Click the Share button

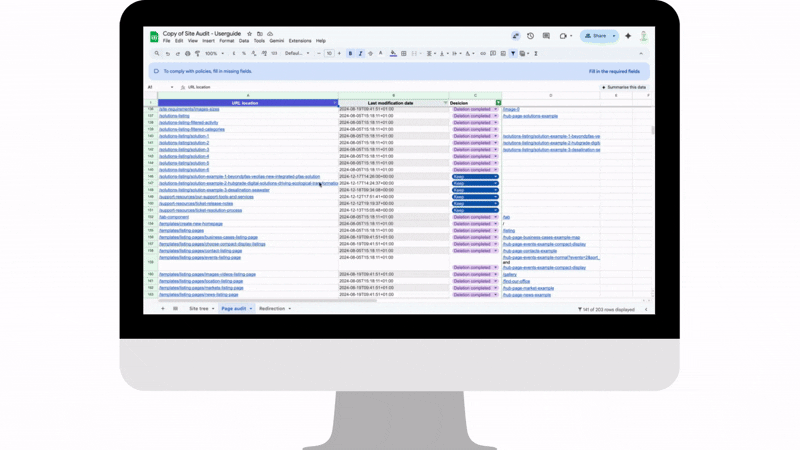[x=596, y=36]
